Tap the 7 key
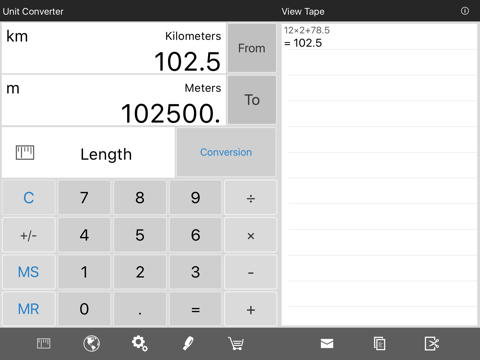 point(84,197)
